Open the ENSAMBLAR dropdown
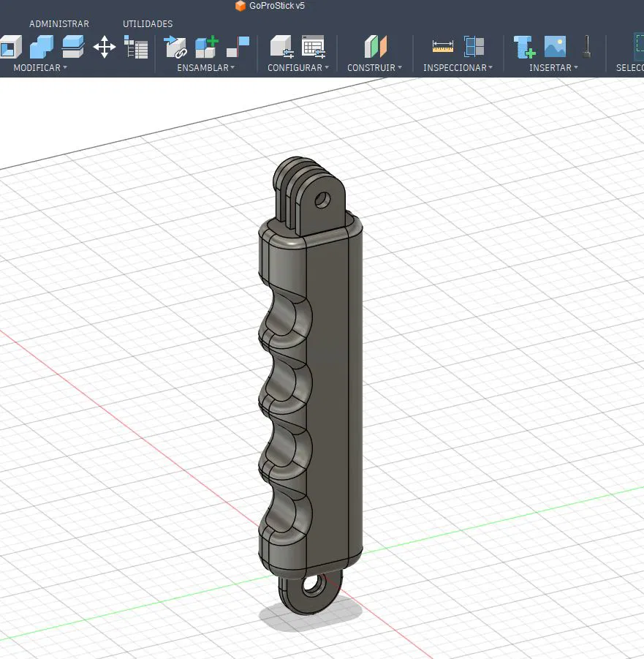This screenshot has height=659, width=644. [206, 68]
